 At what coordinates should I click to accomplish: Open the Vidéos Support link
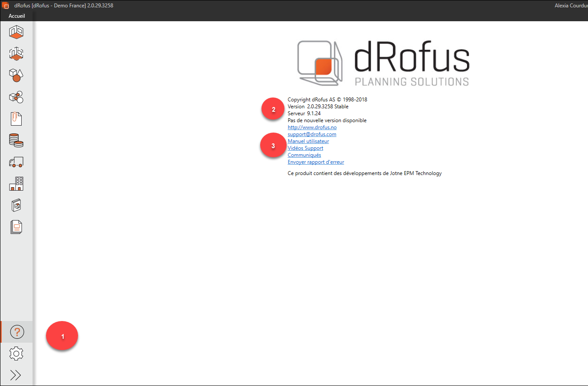click(x=305, y=148)
